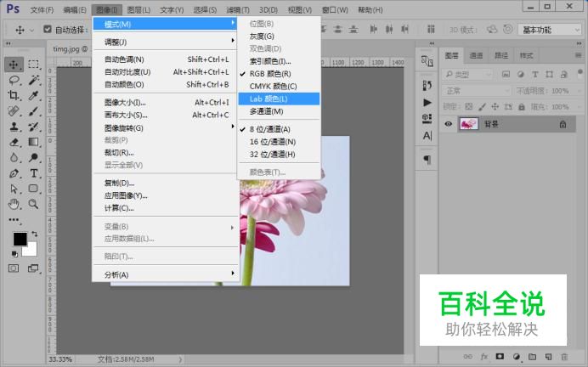Create a new layer group
The height and width of the screenshot is (367, 588).
532,357
